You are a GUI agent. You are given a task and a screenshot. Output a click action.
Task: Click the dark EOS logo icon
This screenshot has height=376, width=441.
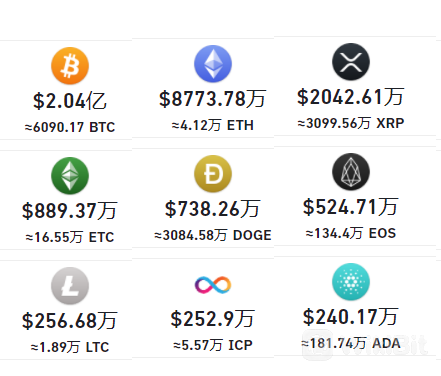(351, 172)
